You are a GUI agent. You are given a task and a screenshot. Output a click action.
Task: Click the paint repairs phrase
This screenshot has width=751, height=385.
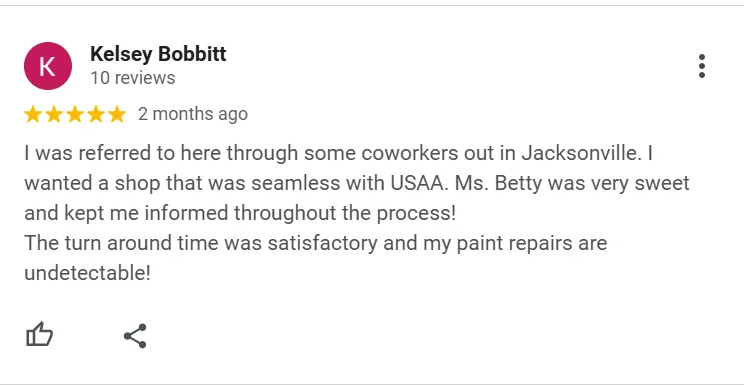click(514, 244)
